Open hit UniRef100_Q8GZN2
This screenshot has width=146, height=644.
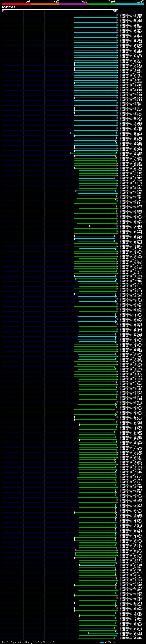pos(131,27)
